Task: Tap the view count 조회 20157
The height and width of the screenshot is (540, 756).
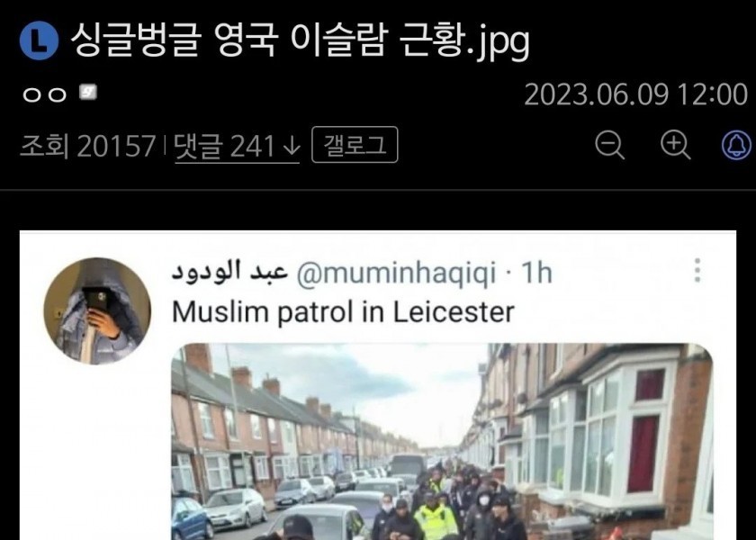Action: [88, 146]
